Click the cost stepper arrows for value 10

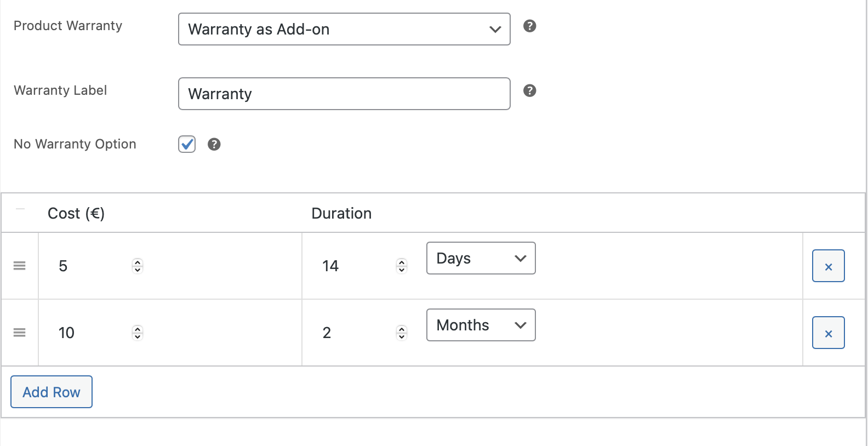pos(138,333)
